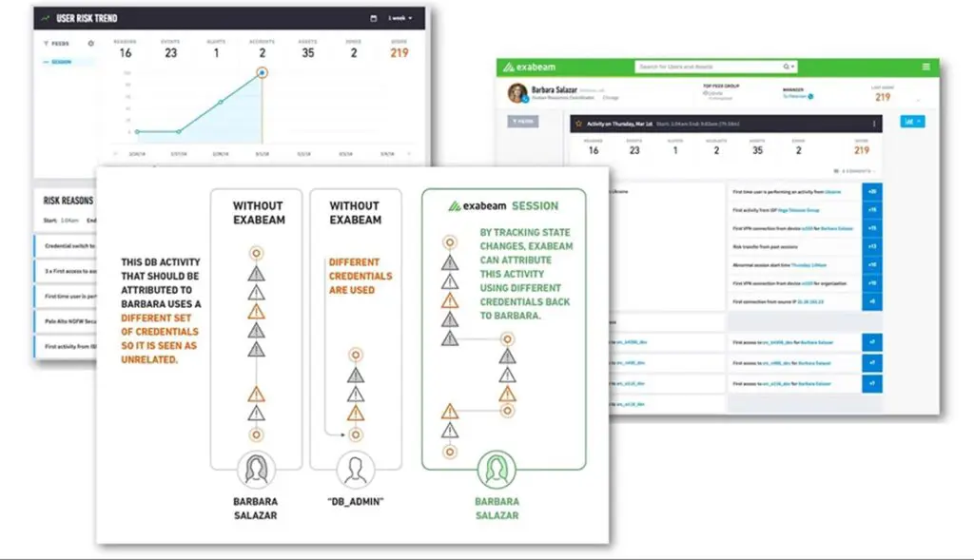Open the FEEDS filter on Barbara's profile page

[x=524, y=121]
